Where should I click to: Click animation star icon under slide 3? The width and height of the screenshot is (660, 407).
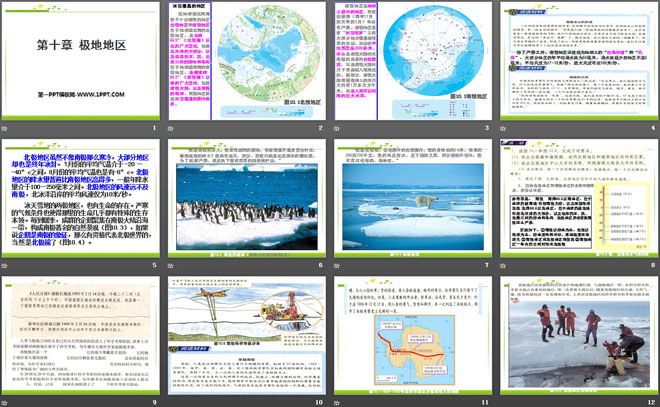point(337,128)
